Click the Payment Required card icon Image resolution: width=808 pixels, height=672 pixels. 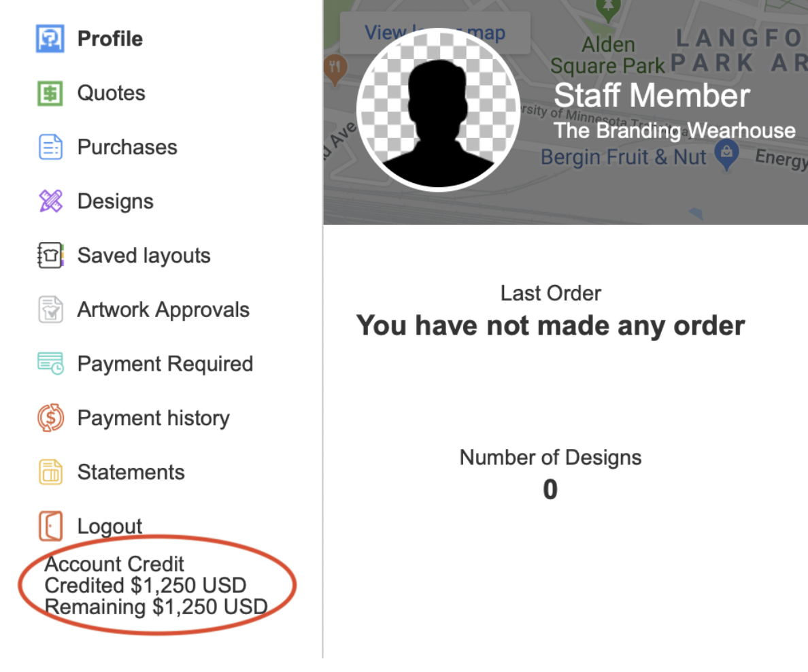coord(50,364)
